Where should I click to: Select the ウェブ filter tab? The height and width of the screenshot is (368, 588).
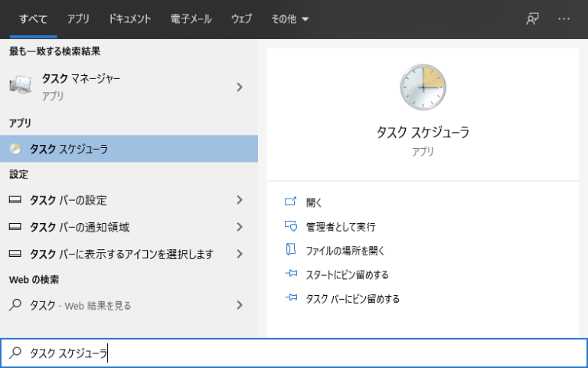[241, 18]
